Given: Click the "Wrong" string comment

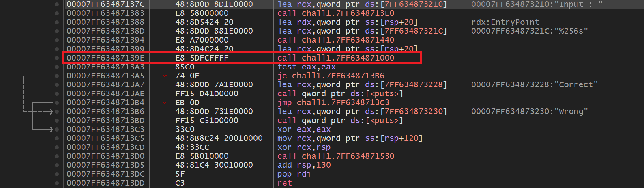Looking at the screenshot, I should 529,111.
